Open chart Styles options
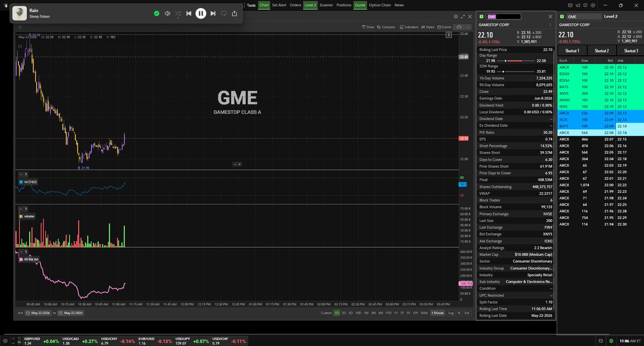 (x=428, y=27)
